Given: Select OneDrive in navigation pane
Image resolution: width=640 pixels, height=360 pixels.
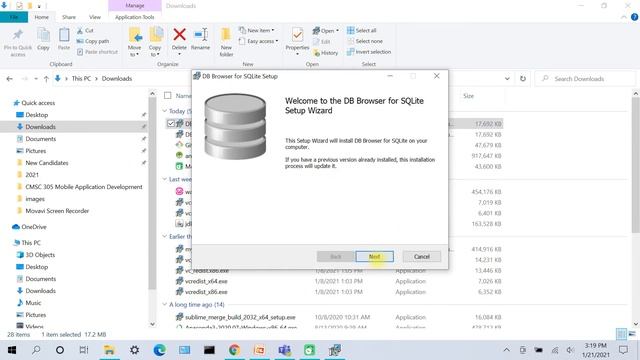Looking at the screenshot, I should (33, 227).
